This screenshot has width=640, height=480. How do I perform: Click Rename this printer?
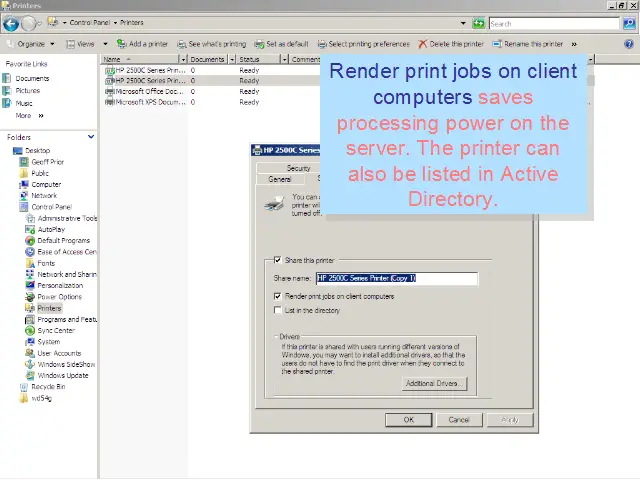(x=527, y=44)
